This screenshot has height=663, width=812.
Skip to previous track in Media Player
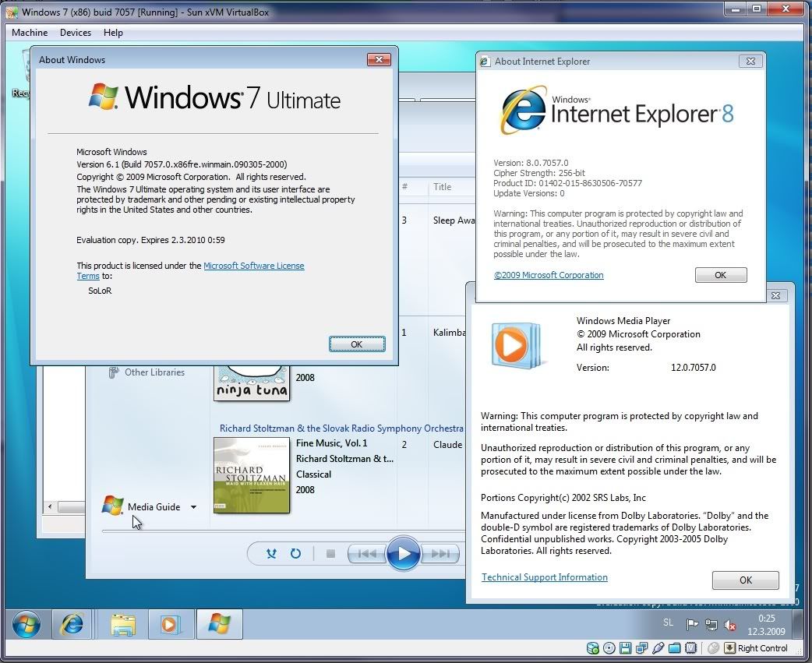[x=366, y=554]
